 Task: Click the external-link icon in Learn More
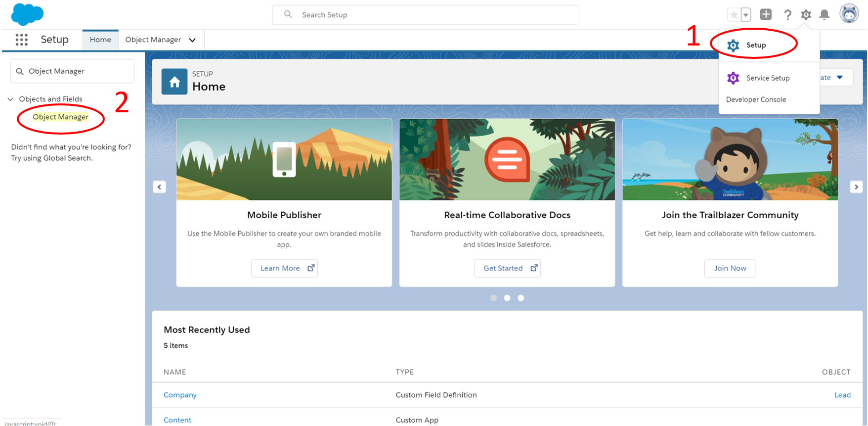click(x=311, y=268)
